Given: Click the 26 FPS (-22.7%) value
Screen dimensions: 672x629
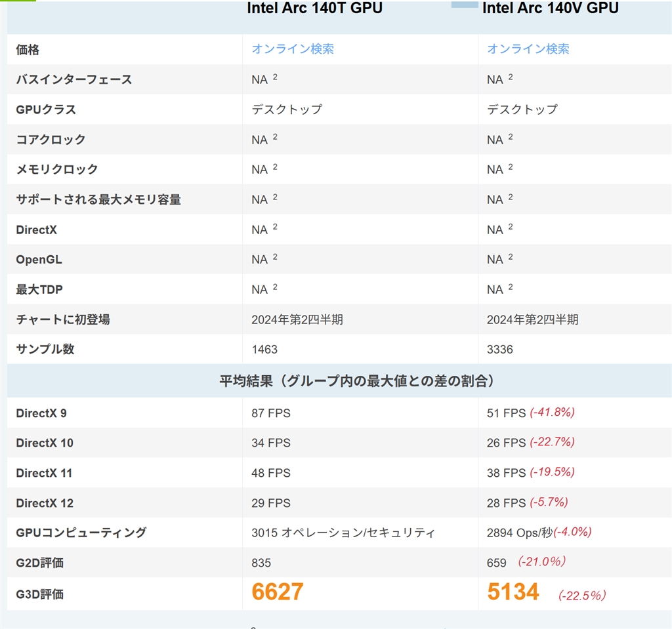Looking at the screenshot, I should pyautogui.click(x=530, y=443).
